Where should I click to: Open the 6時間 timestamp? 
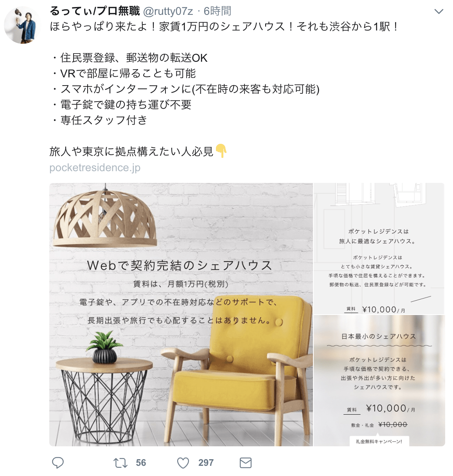tap(217, 11)
